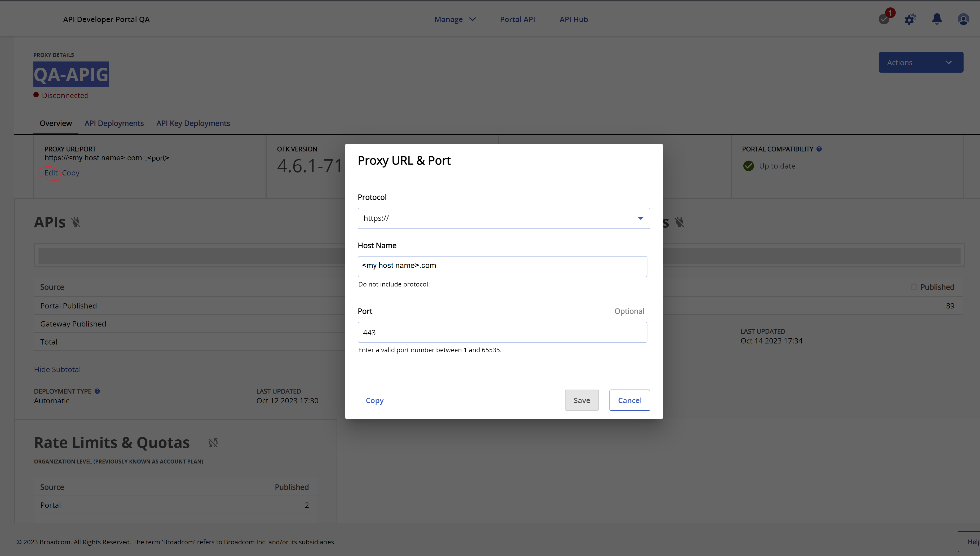This screenshot has width=980, height=556.
Task: Click the Copy link in the dialog
Action: [374, 400]
